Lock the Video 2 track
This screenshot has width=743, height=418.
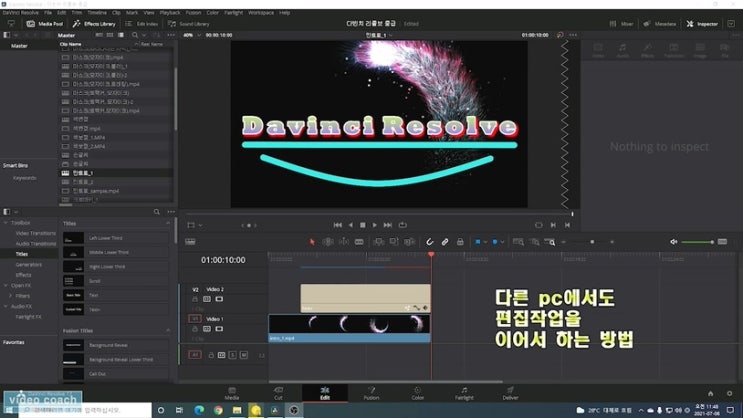[x=195, y=299]
